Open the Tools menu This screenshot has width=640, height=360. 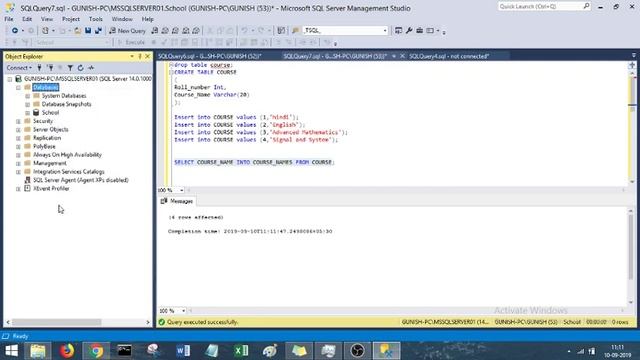click(x=96, y=19)
